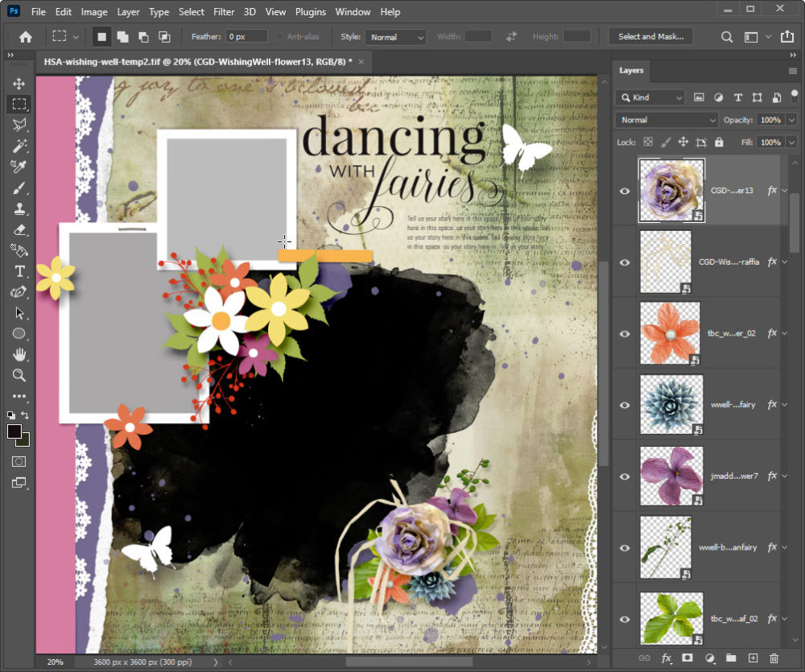
Task: Delete layer with the trash icon
Action: (774, 658)
